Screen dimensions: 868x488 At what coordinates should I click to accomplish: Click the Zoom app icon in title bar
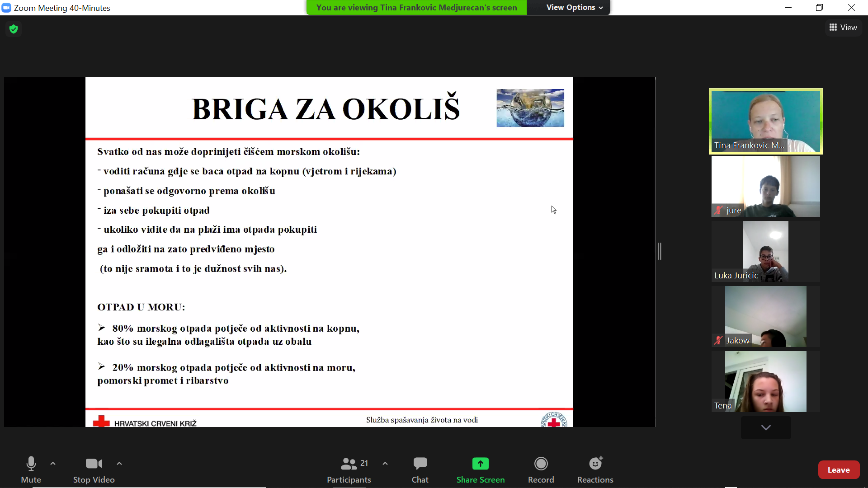6,8
